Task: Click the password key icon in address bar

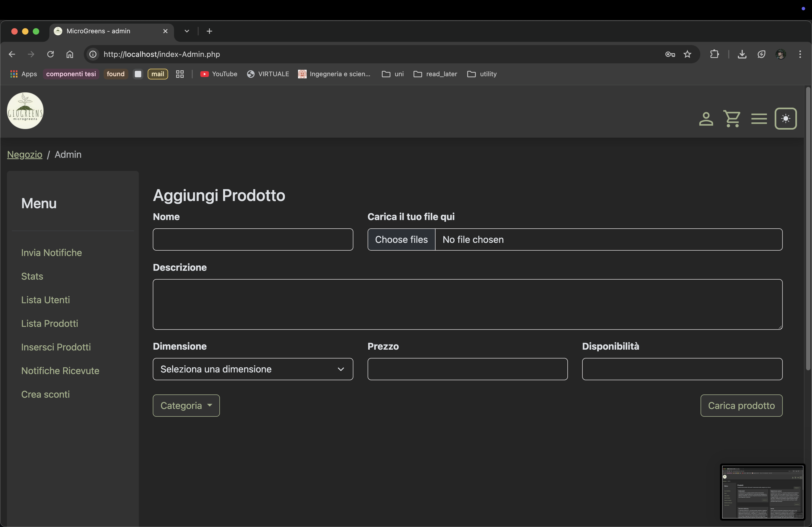Action: [670, 54]
